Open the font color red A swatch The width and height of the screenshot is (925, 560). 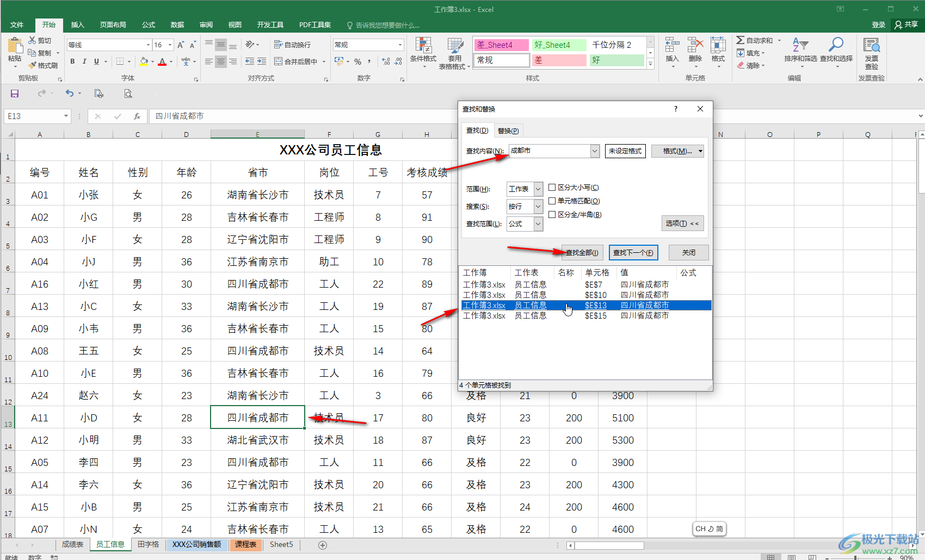click(162, 61)
